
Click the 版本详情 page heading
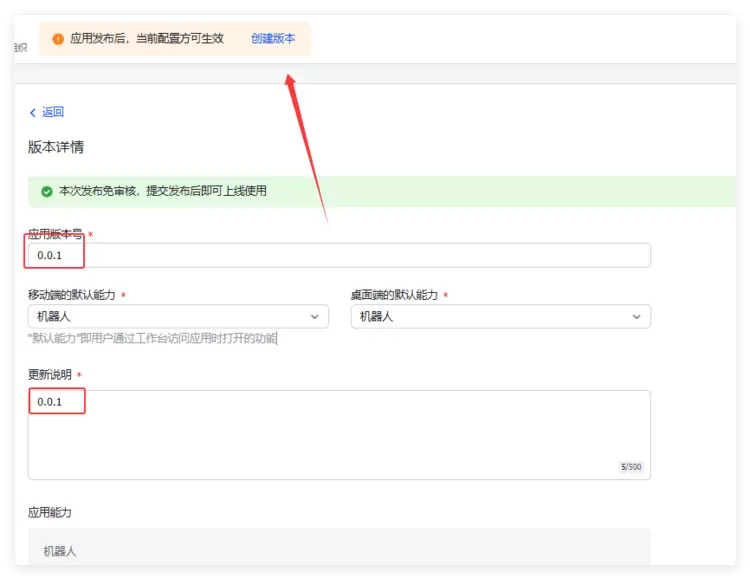coord(56,147)
